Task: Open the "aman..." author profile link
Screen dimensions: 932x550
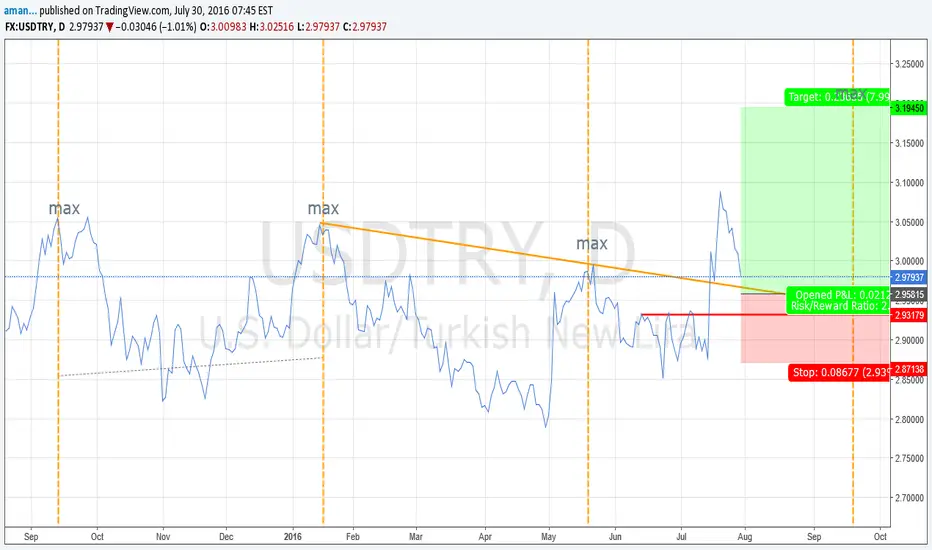Action: (20, 10)
